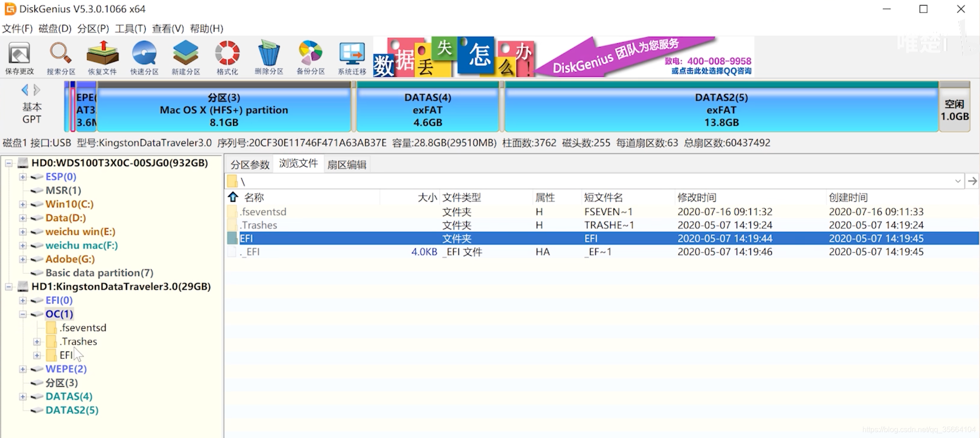This screenshot has width=980, height=438.
Task: Expand the ESP(0) partition node
Action: [22, 177]
